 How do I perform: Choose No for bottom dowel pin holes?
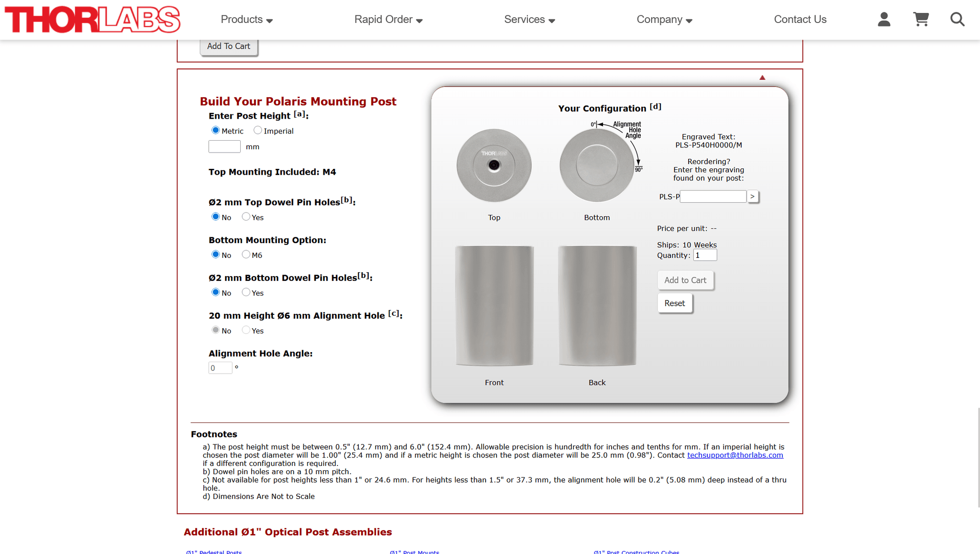coord(216,292)
